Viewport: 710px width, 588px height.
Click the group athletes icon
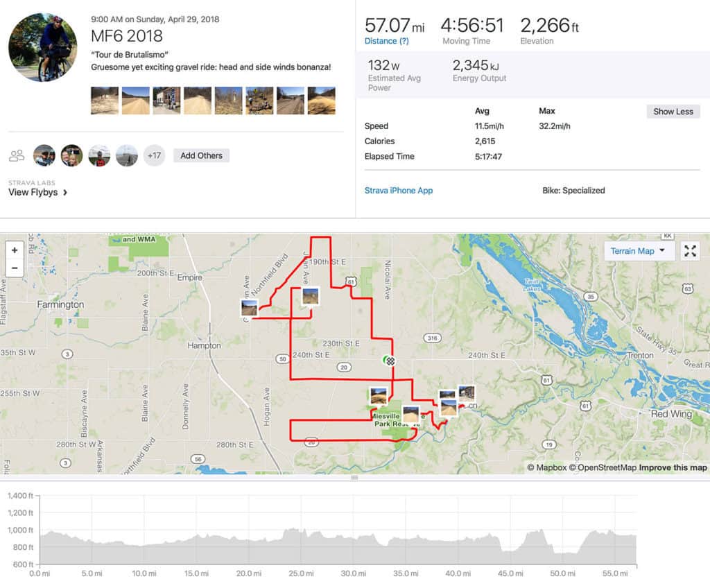(x=17, y=155)
